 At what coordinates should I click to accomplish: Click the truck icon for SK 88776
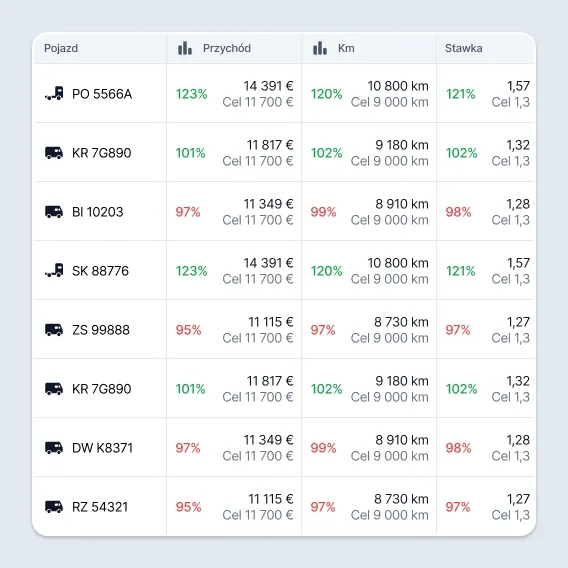pos(54,271)
